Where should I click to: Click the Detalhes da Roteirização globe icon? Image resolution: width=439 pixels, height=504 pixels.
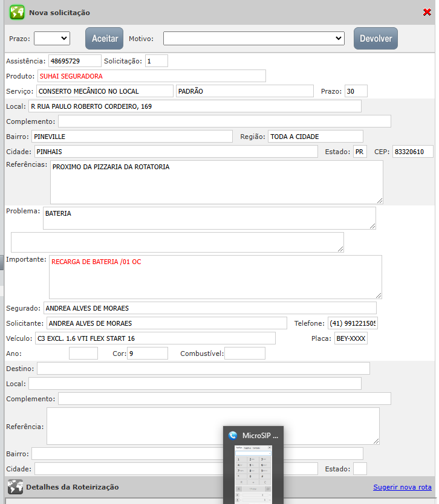pos(15,486)
